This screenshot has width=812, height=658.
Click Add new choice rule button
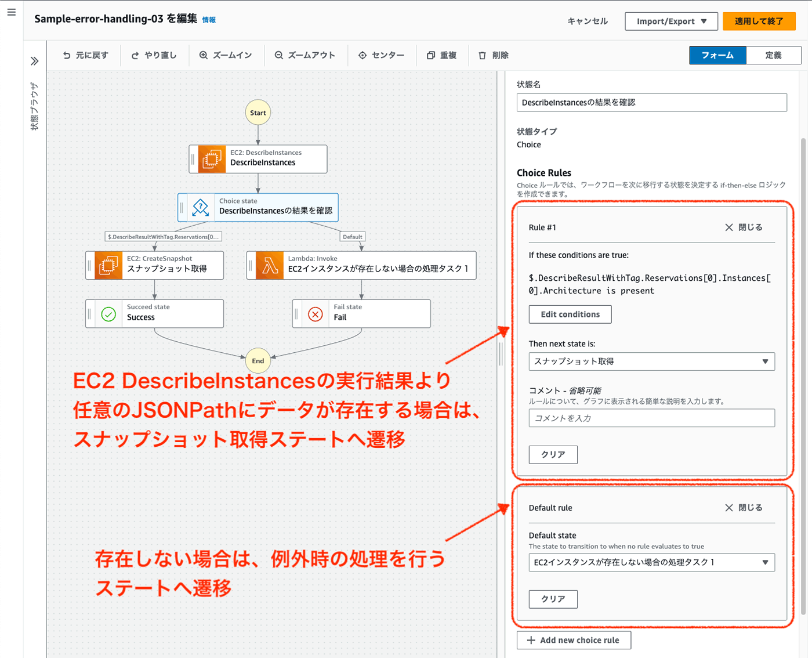point(574,640)
